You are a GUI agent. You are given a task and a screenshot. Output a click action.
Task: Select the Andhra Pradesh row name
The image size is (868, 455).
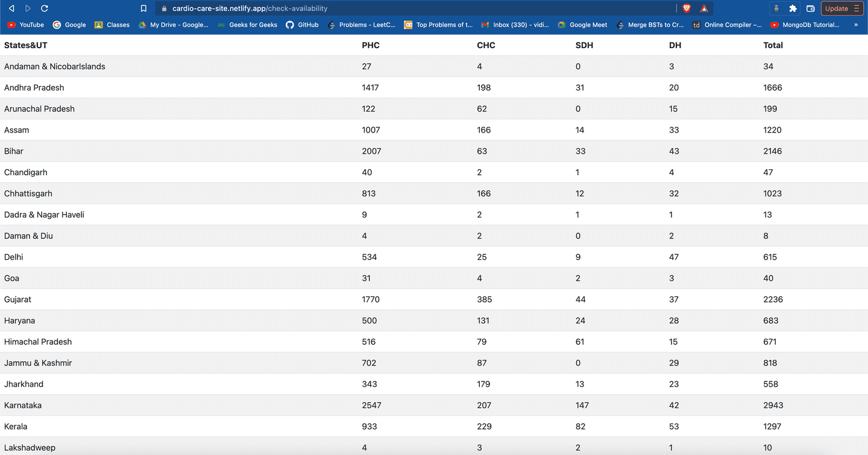coord(34,87)
